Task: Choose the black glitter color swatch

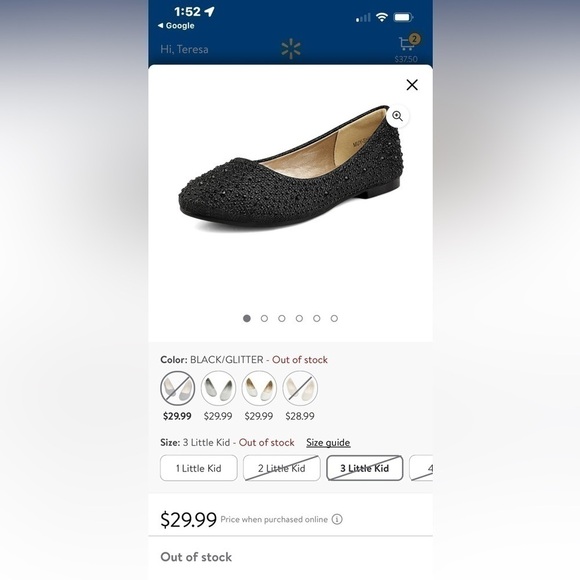Action: [x=178, y=388]
